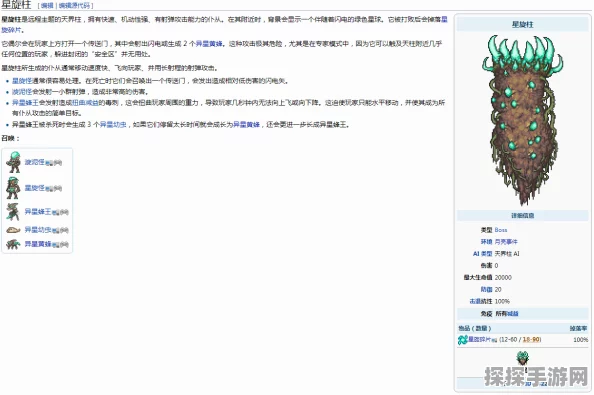This screenshot has width=594, height=395.
Task: Open 星旋碎片 item link in drops table
Action: [480, 339]
